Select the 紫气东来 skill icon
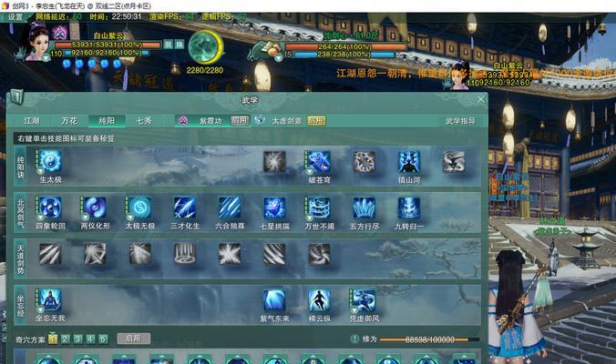The width and height of the screenshot is (616, 364). click(x=274, y=301)
